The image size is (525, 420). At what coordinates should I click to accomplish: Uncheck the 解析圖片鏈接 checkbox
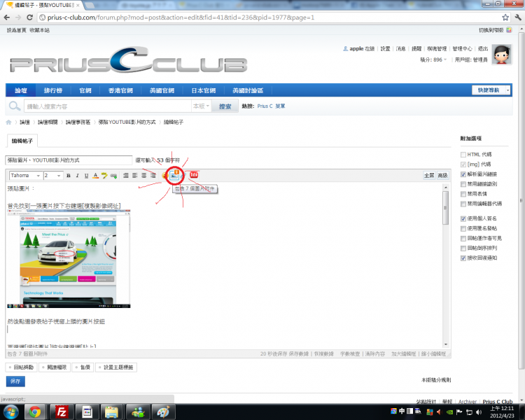tap(463, 174)
